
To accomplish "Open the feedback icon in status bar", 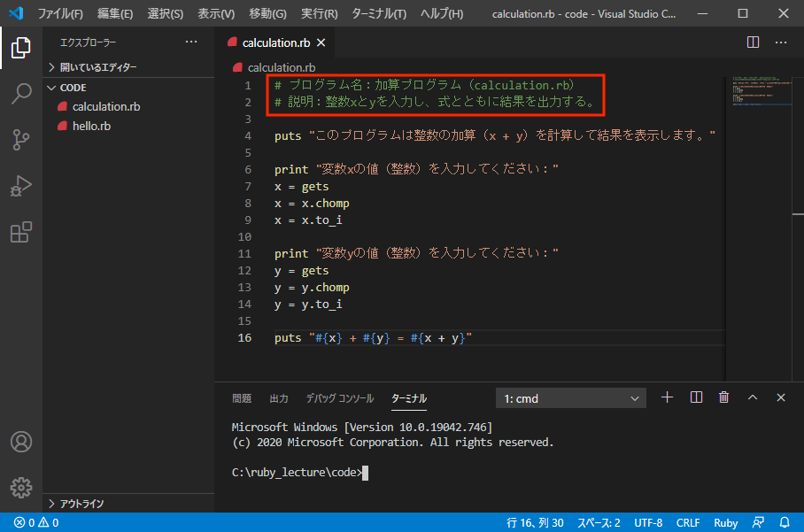I will click(x=758, y=522).
